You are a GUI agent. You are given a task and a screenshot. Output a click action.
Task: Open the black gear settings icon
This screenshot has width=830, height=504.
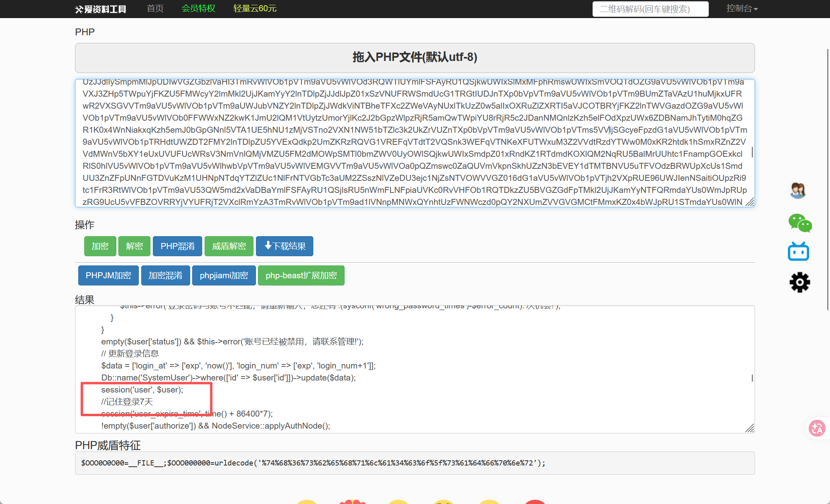[800, 282]
